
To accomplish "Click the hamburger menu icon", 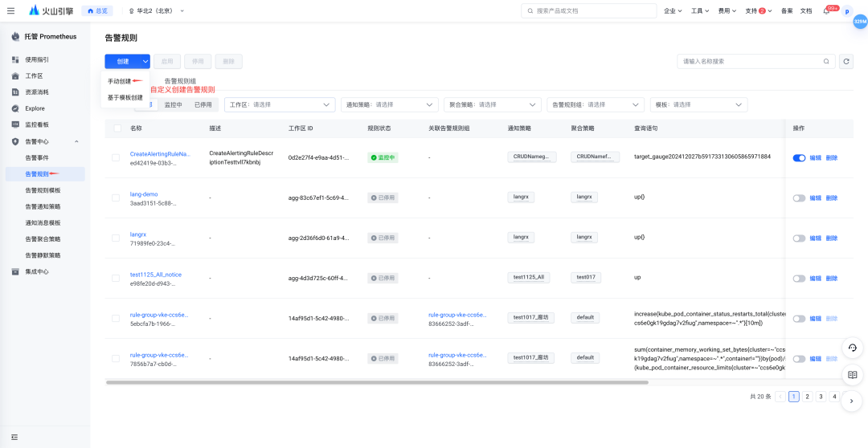I will point(10,10).
